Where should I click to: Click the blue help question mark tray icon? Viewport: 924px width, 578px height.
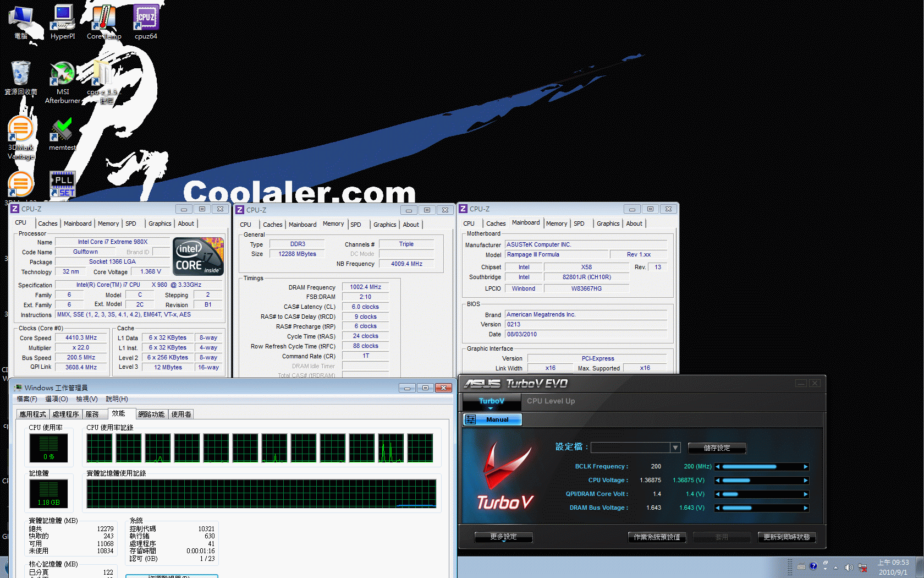pyautogui.click(x=813, y=566)
